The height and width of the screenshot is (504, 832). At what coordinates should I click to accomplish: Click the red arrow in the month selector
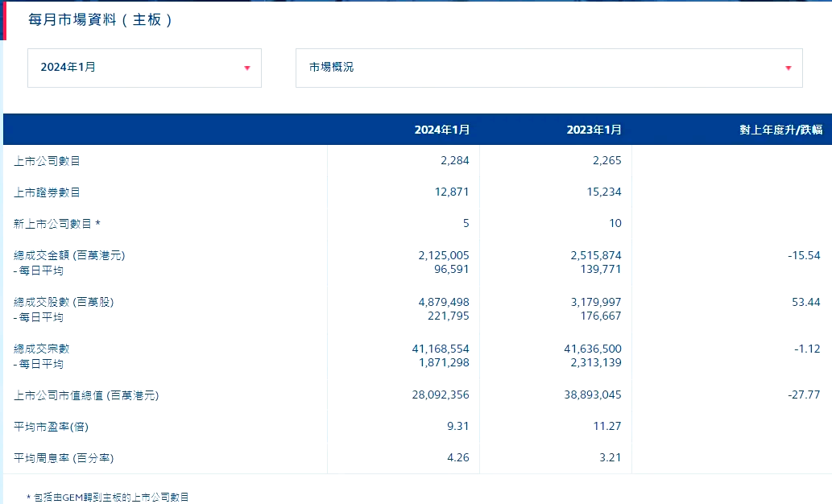[246, 68]
